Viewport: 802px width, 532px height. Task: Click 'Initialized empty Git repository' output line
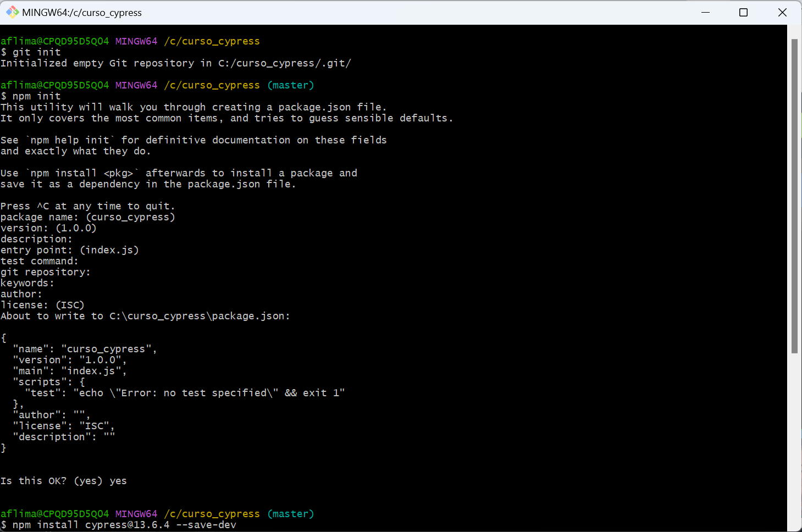point(176,63)
